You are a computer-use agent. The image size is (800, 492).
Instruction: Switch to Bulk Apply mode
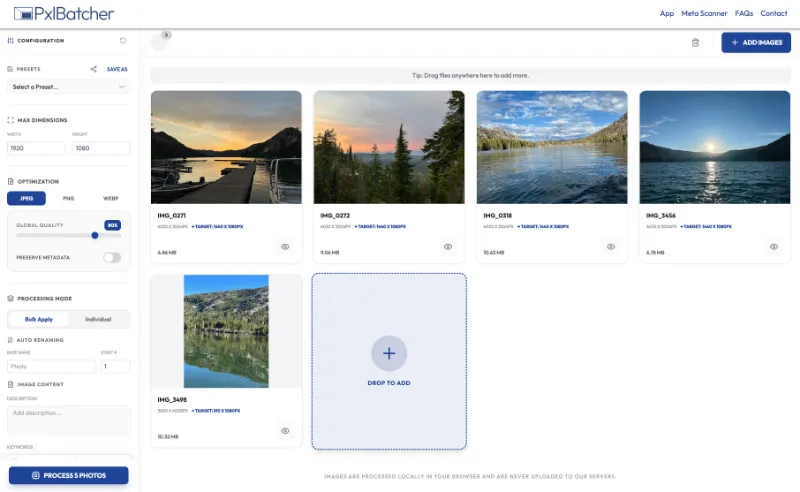[x=39, y=319]
